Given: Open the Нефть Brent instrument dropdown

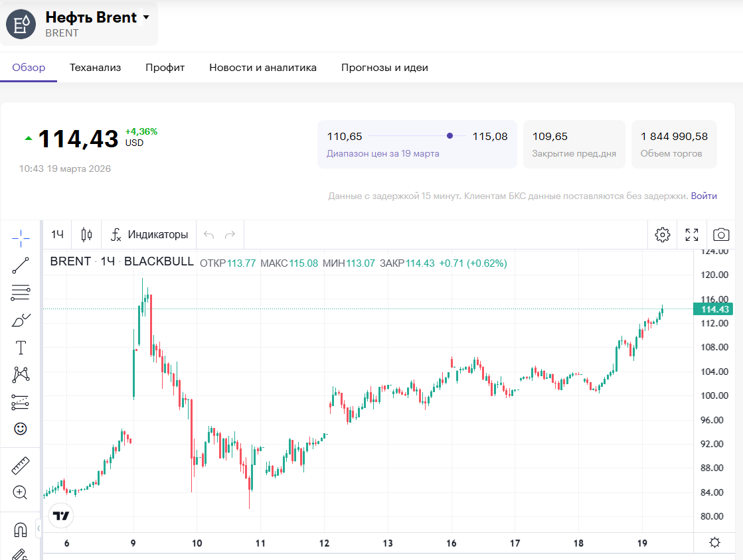Looking at the screenshot, I should point(146,18).
